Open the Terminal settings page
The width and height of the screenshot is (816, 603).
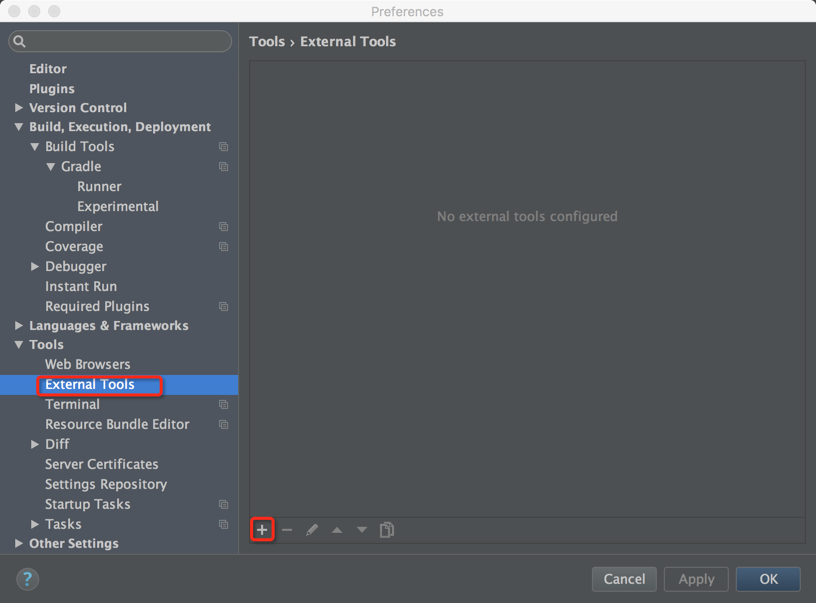72,404
